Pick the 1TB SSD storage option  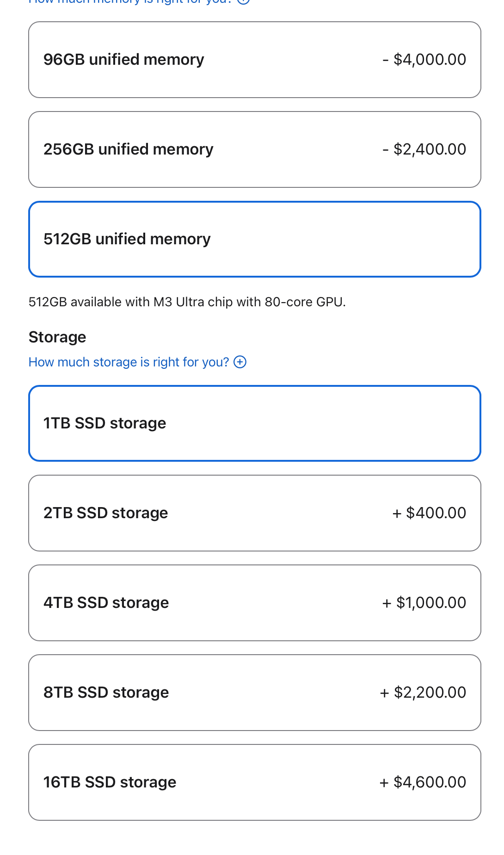coord(254,423)
